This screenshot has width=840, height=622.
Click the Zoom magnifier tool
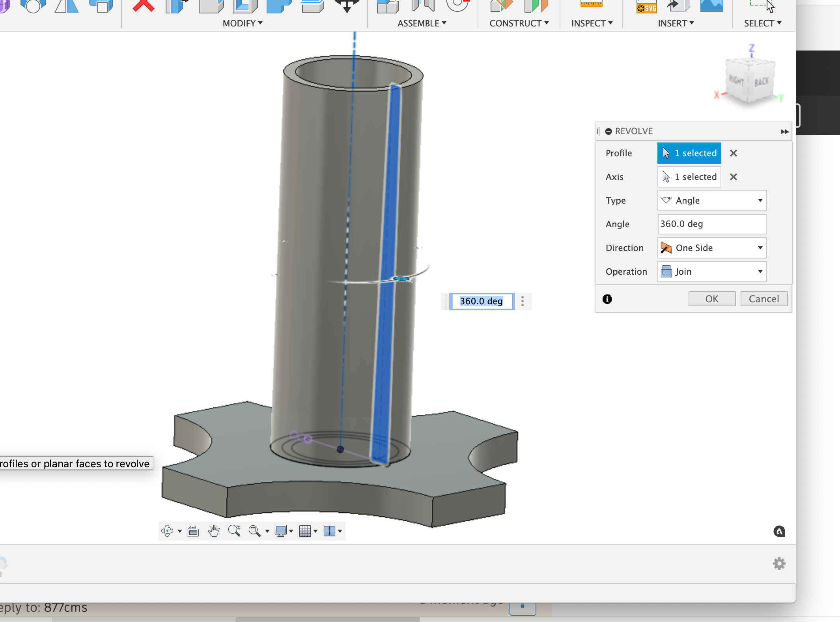(234, 531)
